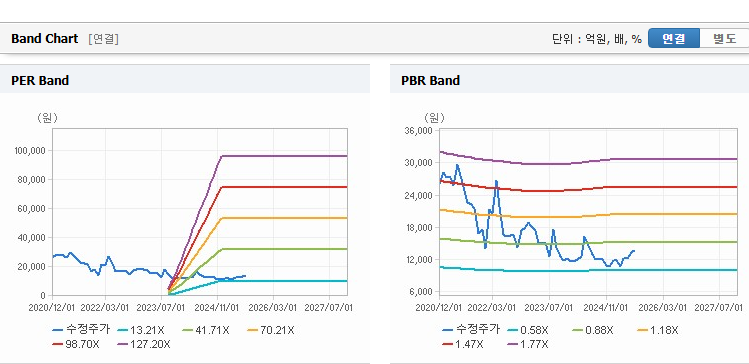Viewport: 749px width, 364px height.
Task: Click the 24,000 y-axis label in PBR chart
Action: point(419,195)
